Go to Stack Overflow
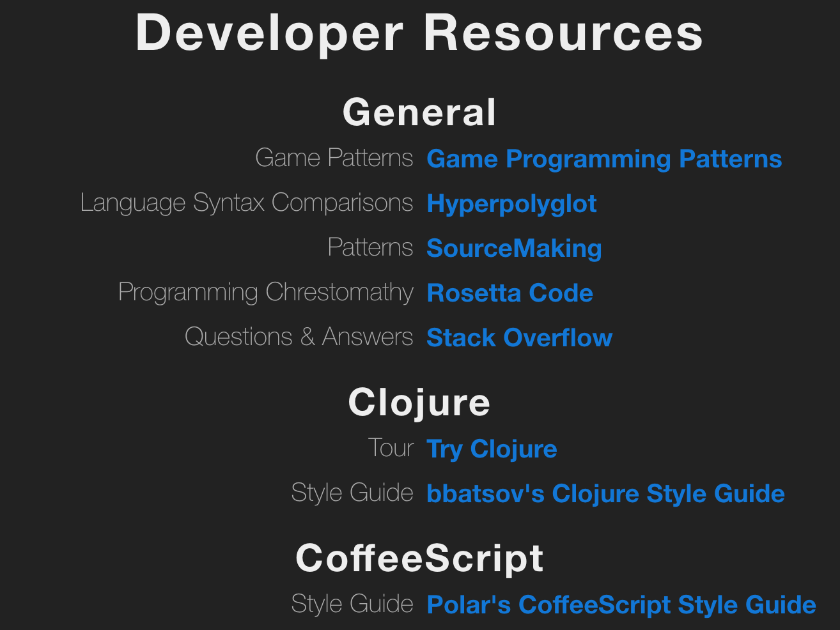The height and width of the screenshot is (630, 840). [518, 337]
